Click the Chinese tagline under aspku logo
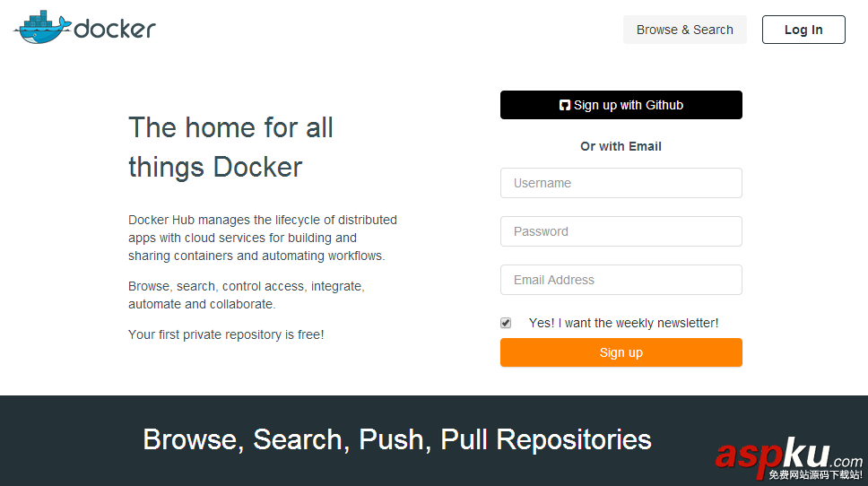Image resolution: width=868 pixels, height=486 pixels. [814, 475]
